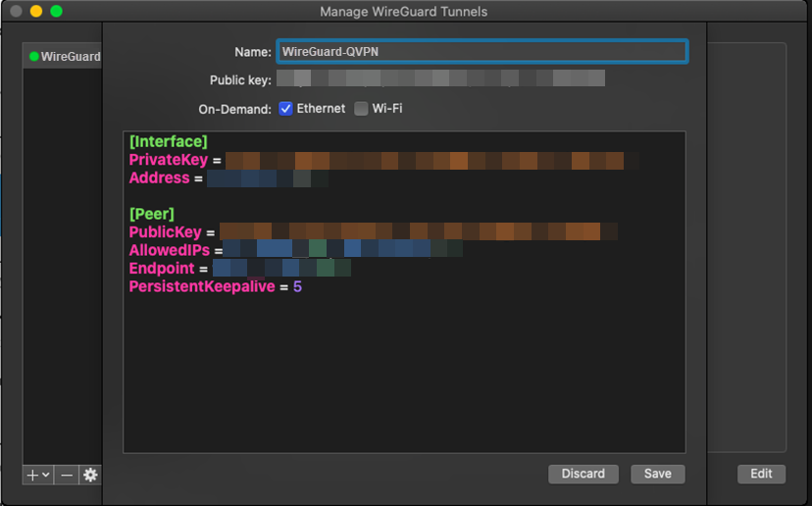The width and height of the screenshot is (812, 506).
Task: Minimize window with the yellow button
Action: [x=36, y=11]
